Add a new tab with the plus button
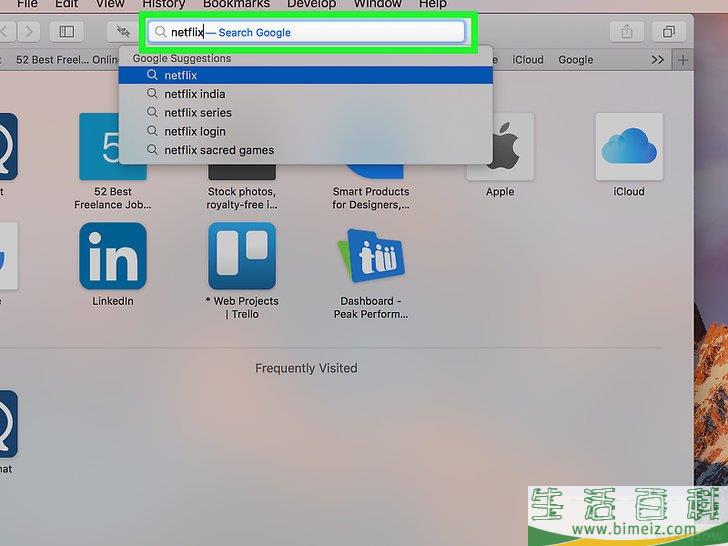This screenshot has width=728, height=546. 682,60
